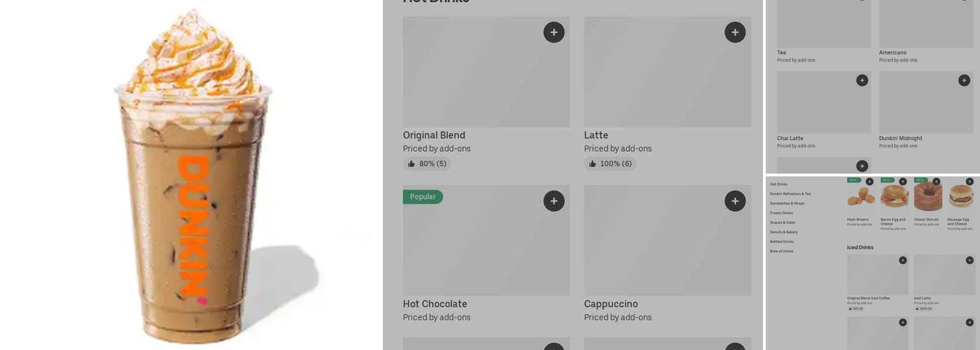Open the Donuts & Bakery category
Screen dimensions: 980x350
783,232
